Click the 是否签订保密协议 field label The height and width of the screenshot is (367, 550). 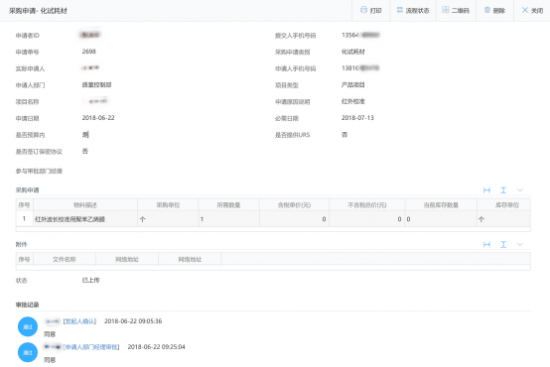point(39,152)
